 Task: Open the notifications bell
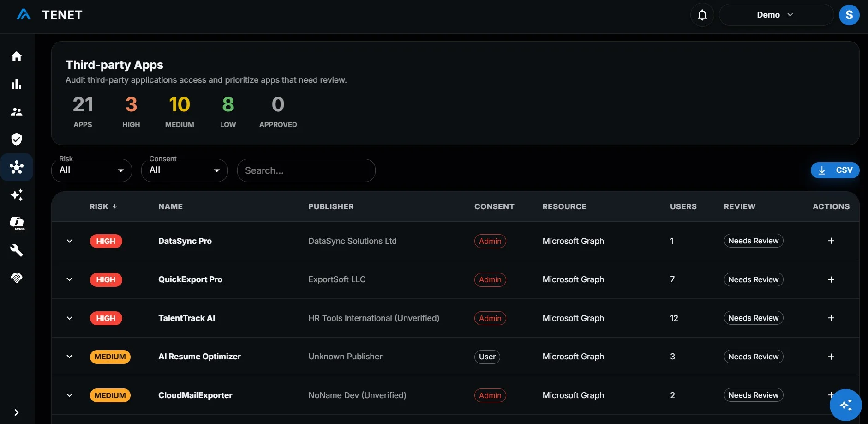coord(702,15)
